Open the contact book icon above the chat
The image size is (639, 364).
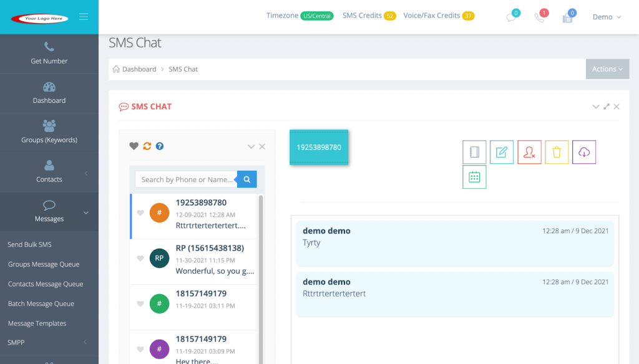coord(474,151)
